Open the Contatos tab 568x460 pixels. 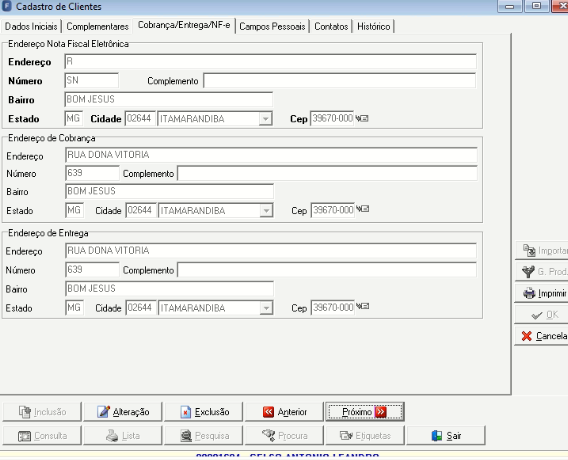click(x=331, y=26)
